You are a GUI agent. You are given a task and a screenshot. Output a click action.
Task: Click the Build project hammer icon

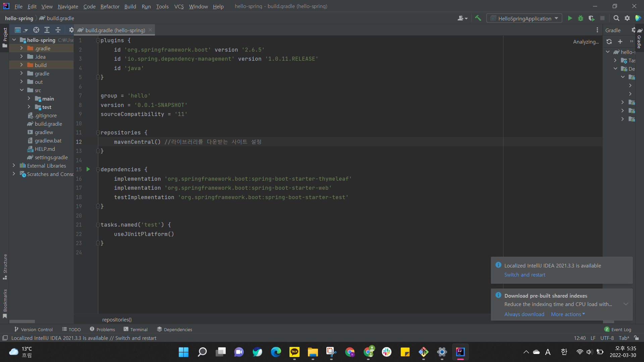point(478,18)
